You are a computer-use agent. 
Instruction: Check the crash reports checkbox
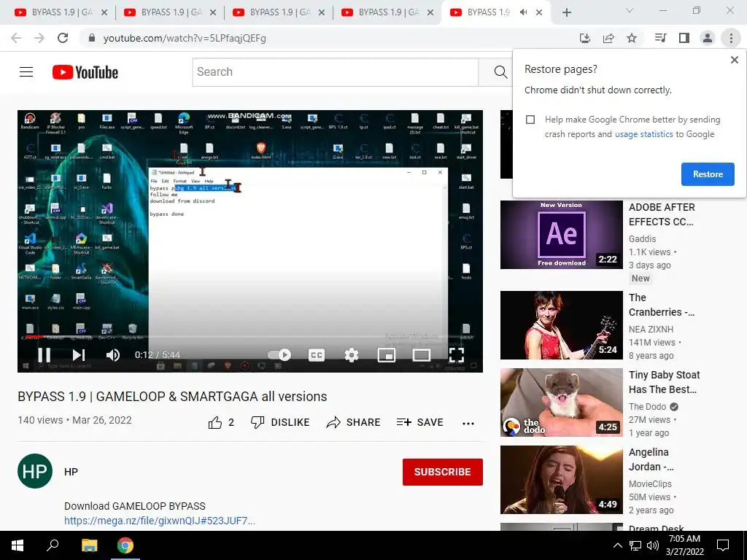pos(530,120)
